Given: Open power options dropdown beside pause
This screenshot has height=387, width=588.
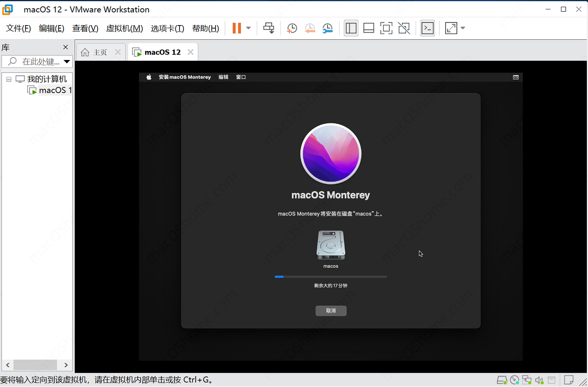Looking at the screenshot, I should point(249,28).
